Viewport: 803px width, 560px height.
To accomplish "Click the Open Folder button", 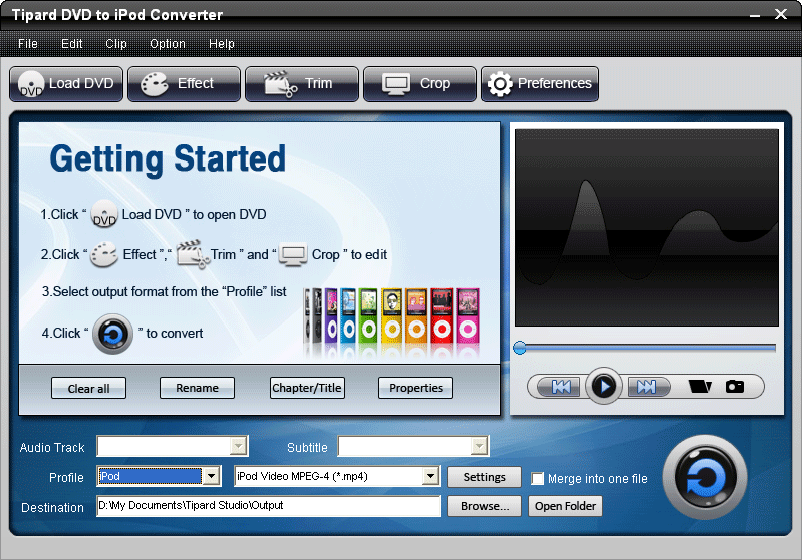I will 565,506.
